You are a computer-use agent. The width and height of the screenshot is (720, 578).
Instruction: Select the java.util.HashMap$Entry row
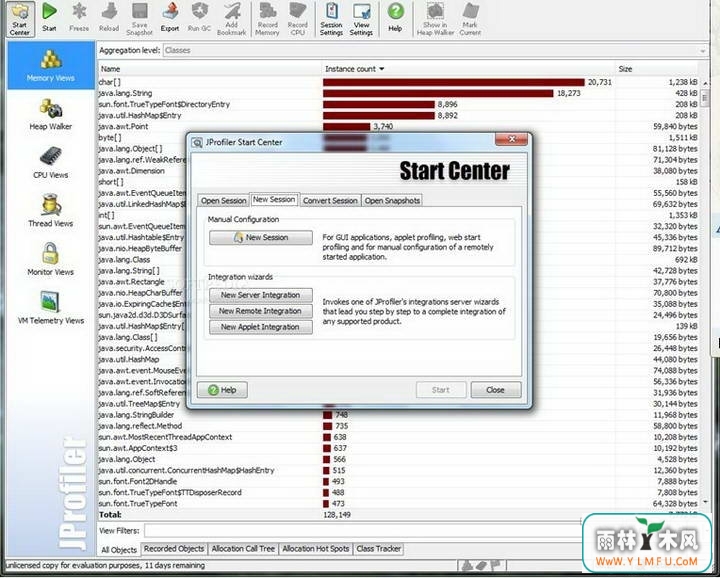pos(398,115)
